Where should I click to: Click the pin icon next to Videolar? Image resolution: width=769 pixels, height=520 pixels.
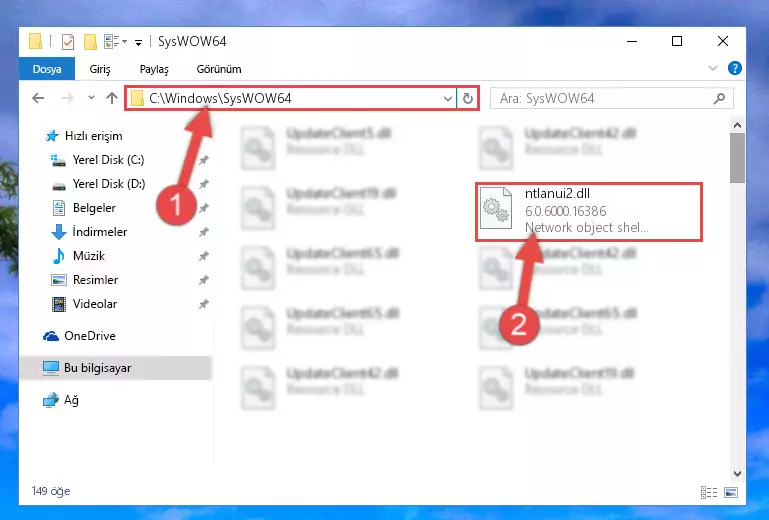point(204,304)
